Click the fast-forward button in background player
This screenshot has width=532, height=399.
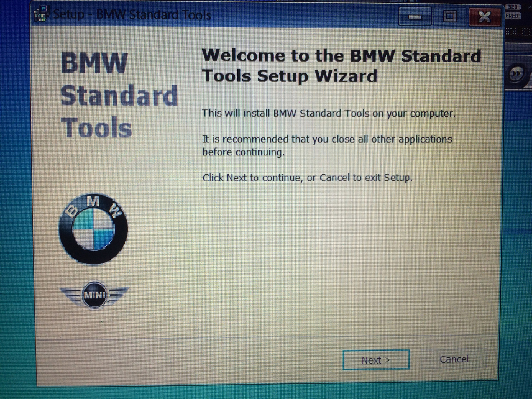point(516,74)
